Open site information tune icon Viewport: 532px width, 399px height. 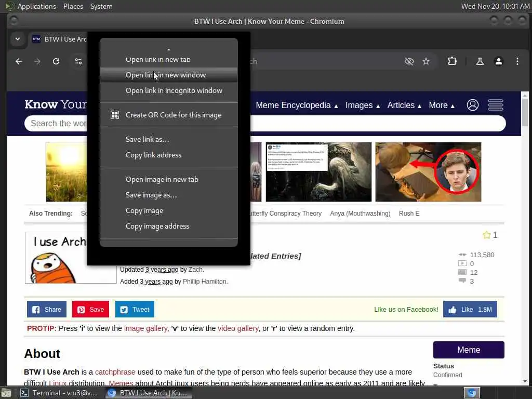78,61
